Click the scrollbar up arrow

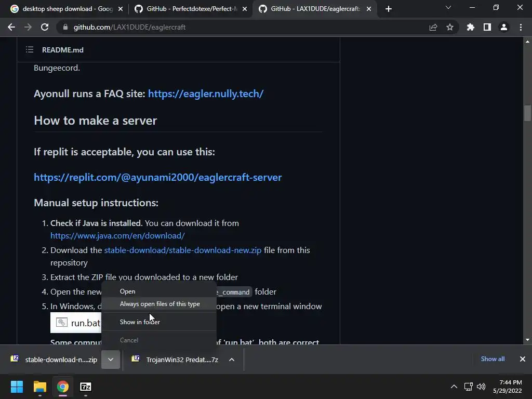(x=527, y=42)
